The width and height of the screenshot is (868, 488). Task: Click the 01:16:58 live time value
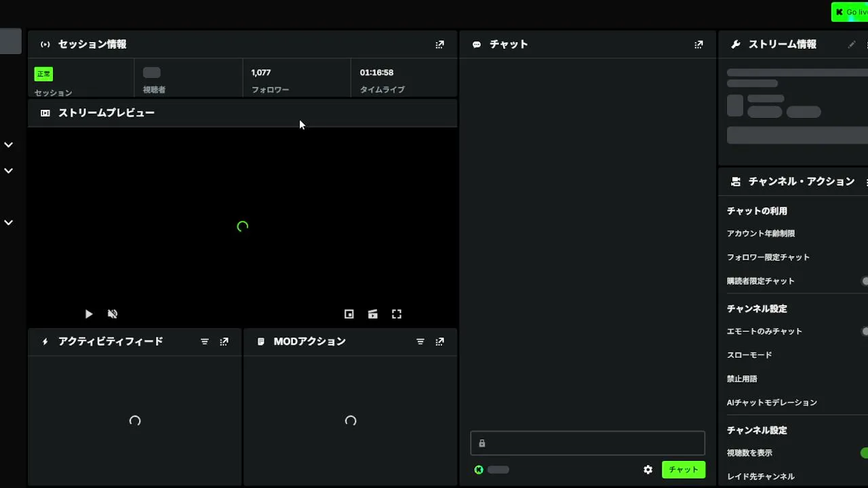(x=376, y=73)
